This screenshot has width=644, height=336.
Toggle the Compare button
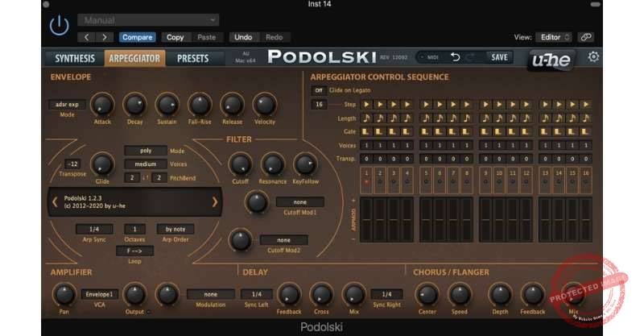tap(138, 37)
